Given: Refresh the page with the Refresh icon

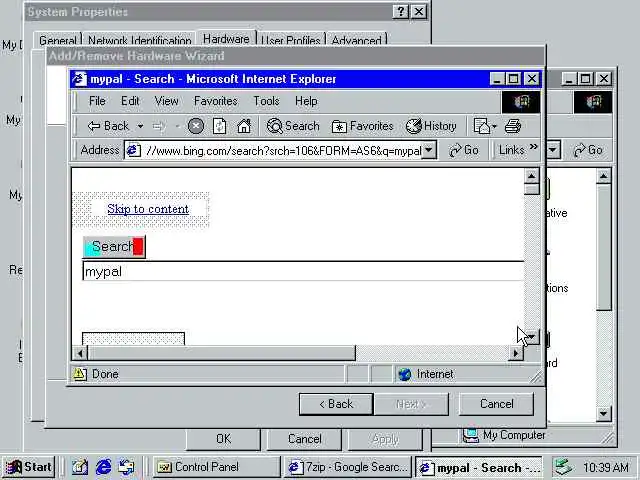Looking at the screenshot, I should [220, 126].
